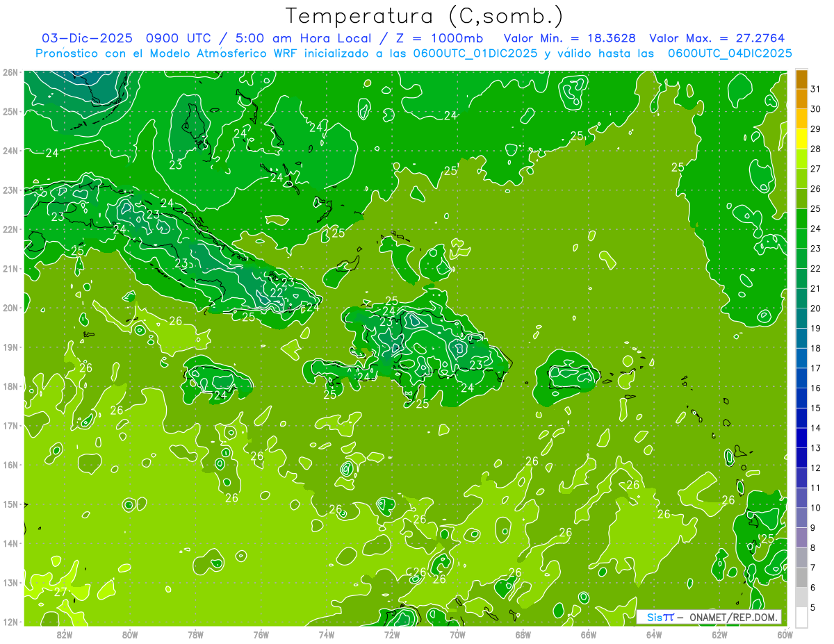Click the latitude axis label "22N"
Screen dimensions: 834x644
[x=10, y=229]
